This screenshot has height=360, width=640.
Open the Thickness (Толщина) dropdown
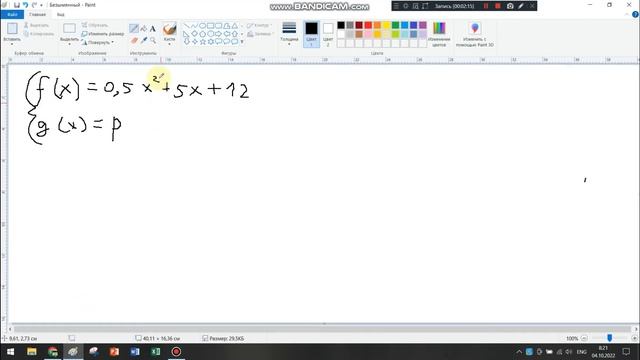(x=289, y=33)
